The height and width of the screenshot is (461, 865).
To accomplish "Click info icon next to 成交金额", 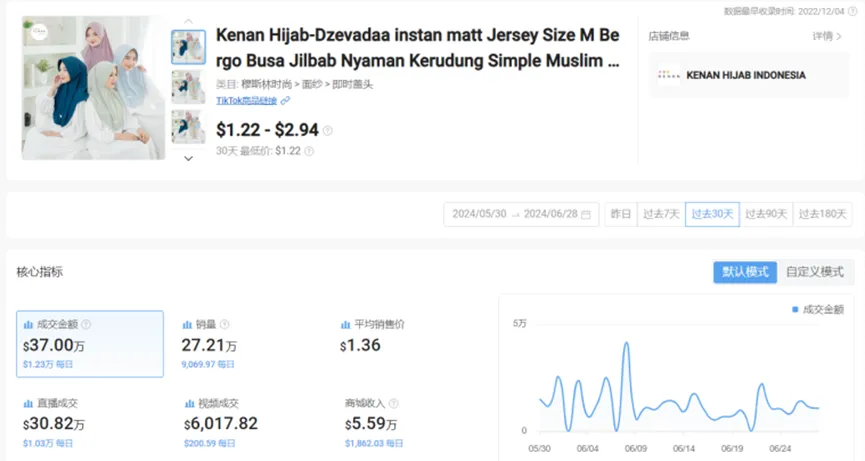I will 86,325.
